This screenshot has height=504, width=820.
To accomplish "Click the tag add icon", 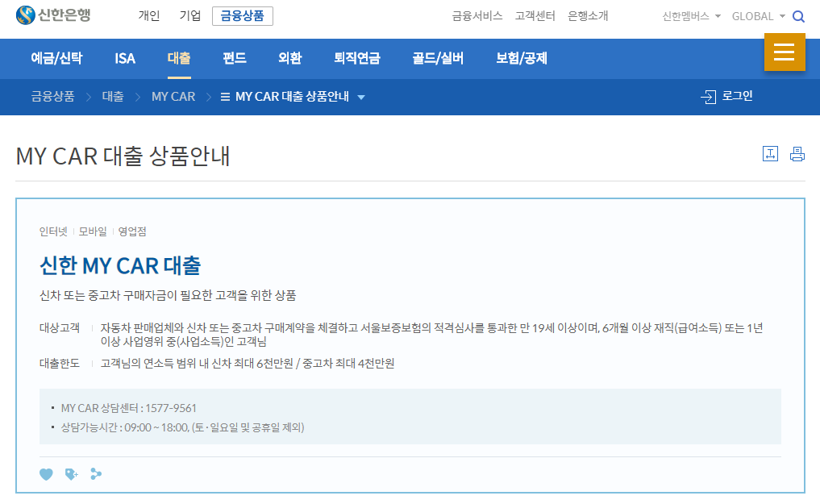I will (71, 474).
